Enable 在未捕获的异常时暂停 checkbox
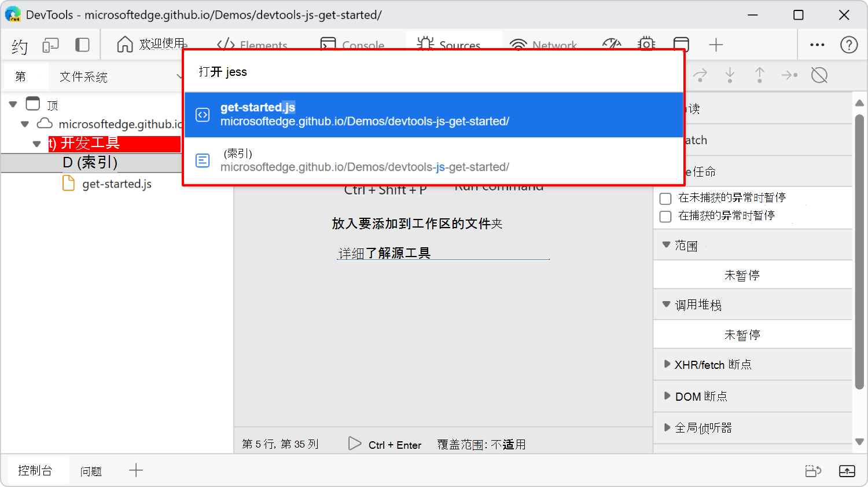 [665, 199]
